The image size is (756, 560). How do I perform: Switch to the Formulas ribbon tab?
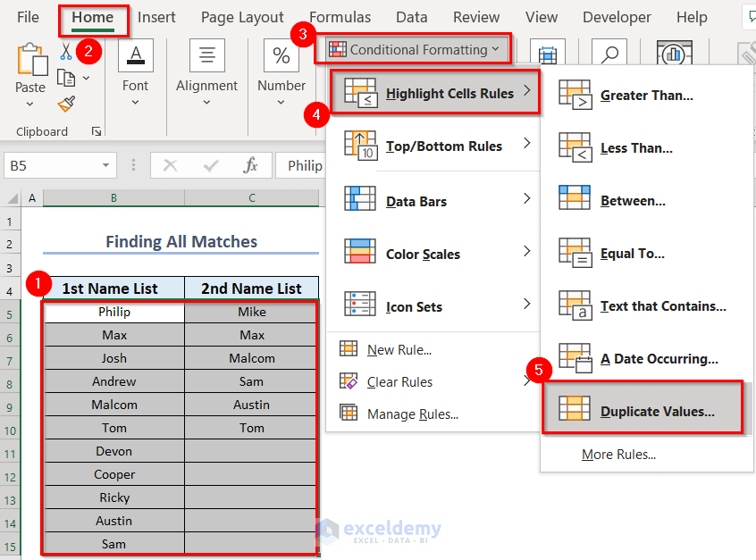tap(340, 16)
